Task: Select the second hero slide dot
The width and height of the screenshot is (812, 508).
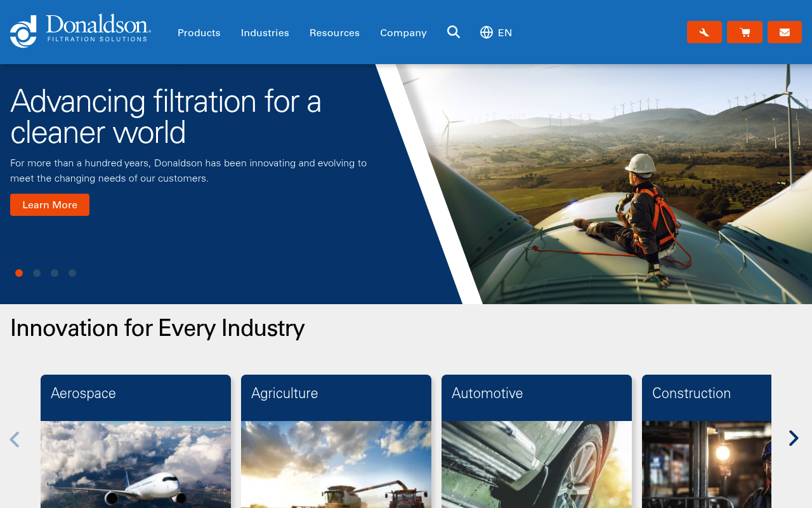Action: 37,273
